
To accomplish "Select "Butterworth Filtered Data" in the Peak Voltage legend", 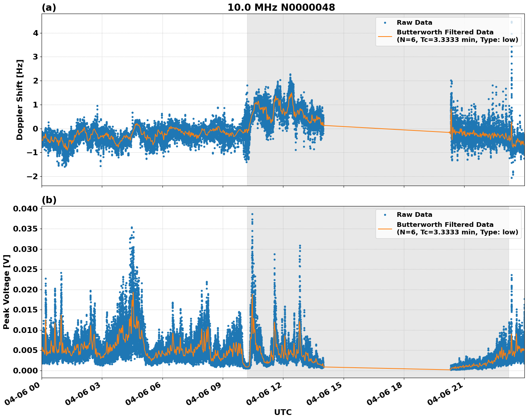I will [445, 225].
